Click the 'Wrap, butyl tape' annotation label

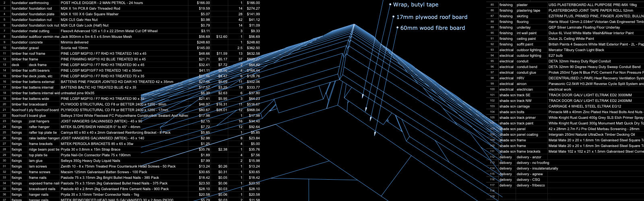(x=415, y=4)
